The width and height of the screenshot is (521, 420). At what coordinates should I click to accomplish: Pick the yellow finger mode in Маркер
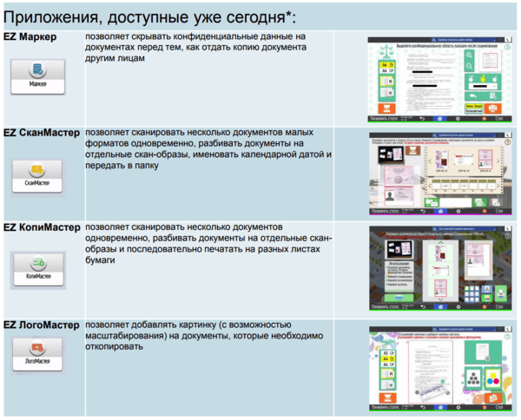[x=483, y=79]
